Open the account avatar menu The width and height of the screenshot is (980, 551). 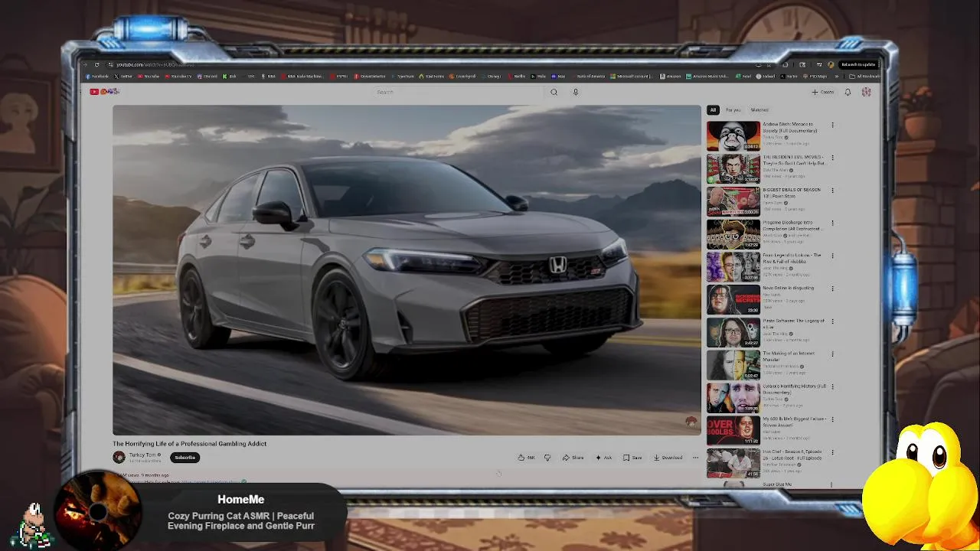click(866, 92)
